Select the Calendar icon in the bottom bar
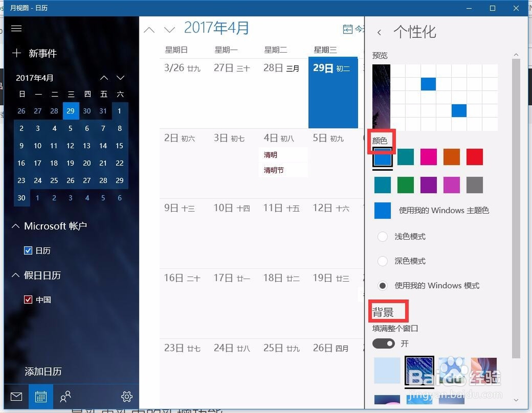 (41, 397)
